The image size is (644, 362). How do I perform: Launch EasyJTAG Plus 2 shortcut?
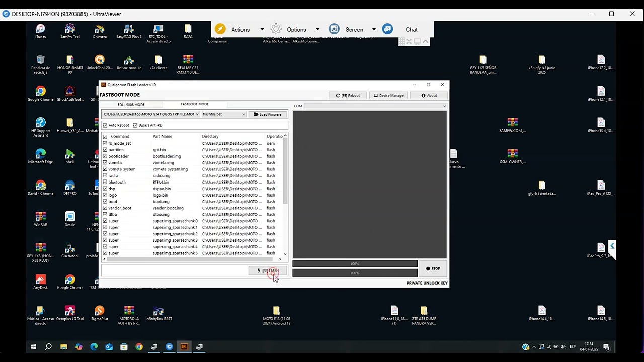129,31
